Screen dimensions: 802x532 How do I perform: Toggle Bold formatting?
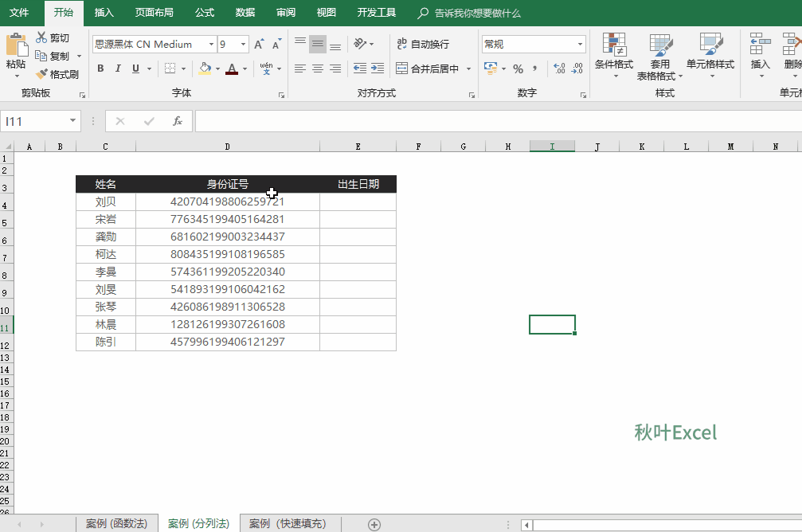point(101,68)
